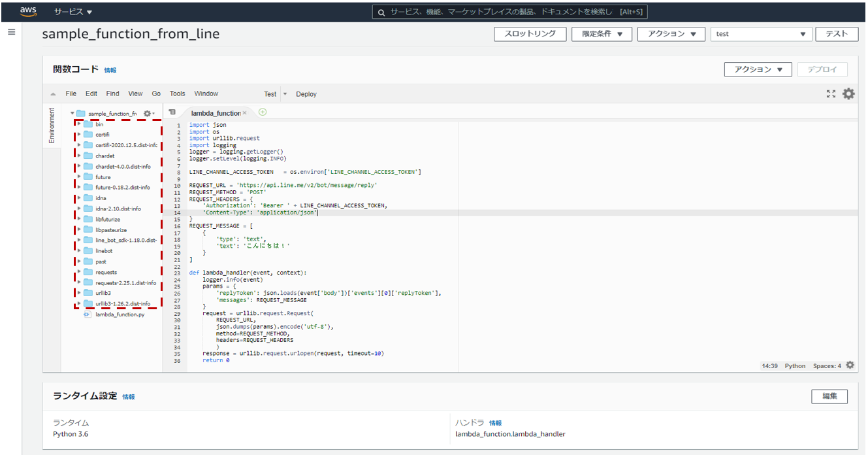Select the requests-2.25.1.dist-info folder name
Viewport: 868px width, 457px height.
tap(126, 282)
